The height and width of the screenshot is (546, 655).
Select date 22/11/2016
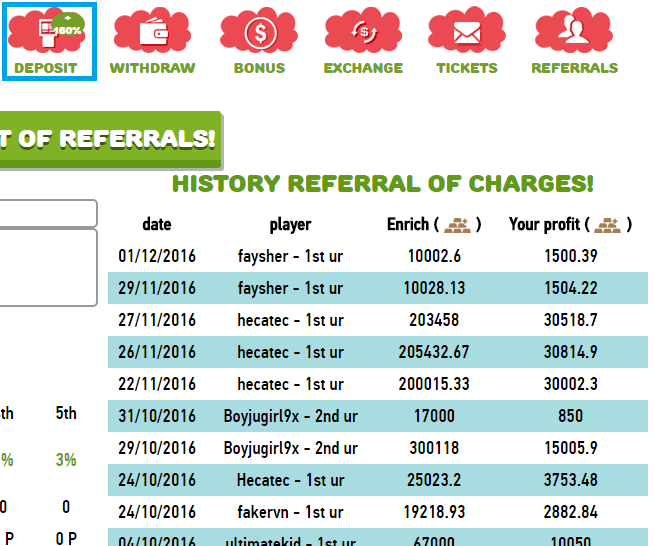[157, 384]
